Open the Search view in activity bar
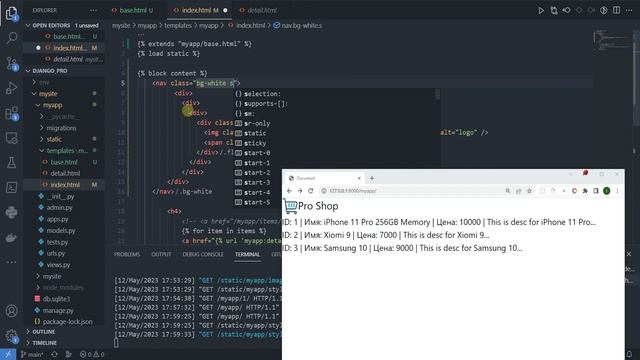 coord(11,38)
